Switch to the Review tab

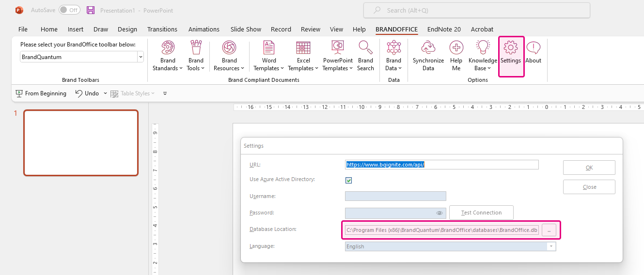[311, 29]
